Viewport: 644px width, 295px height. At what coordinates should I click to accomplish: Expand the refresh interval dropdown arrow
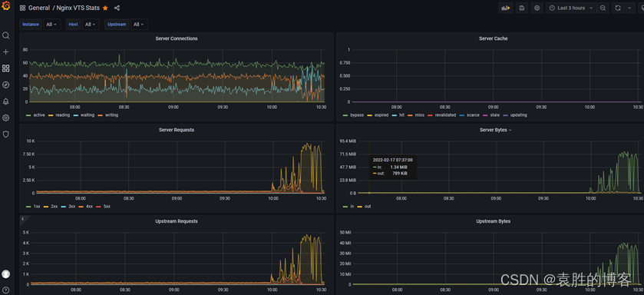pyautogui.click(x=629, y=8)
